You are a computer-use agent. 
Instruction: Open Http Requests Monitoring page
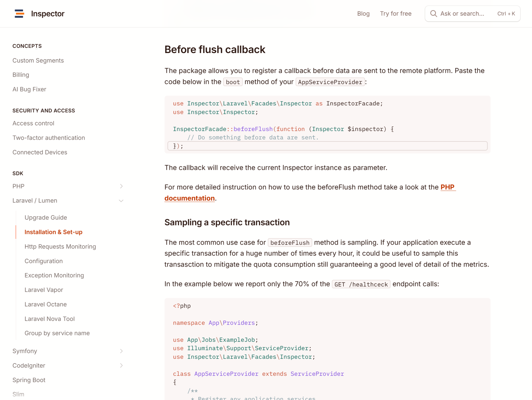point(60,246)
